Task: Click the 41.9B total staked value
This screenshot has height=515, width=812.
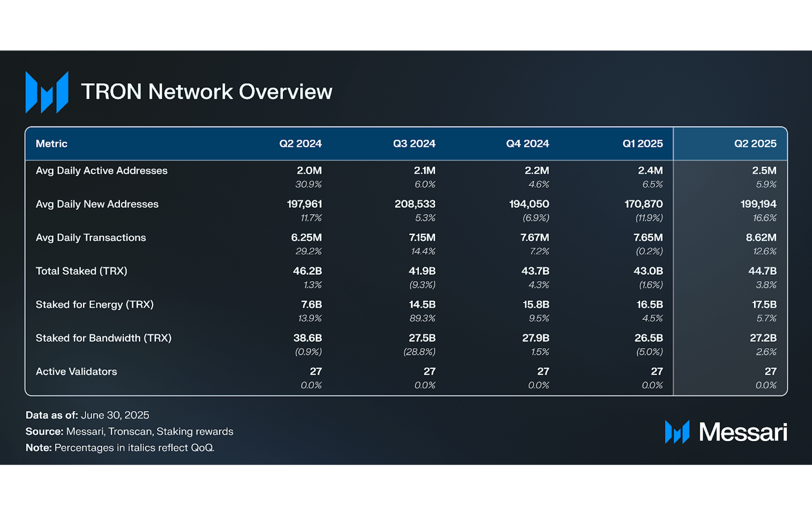Action: (422, 271)
